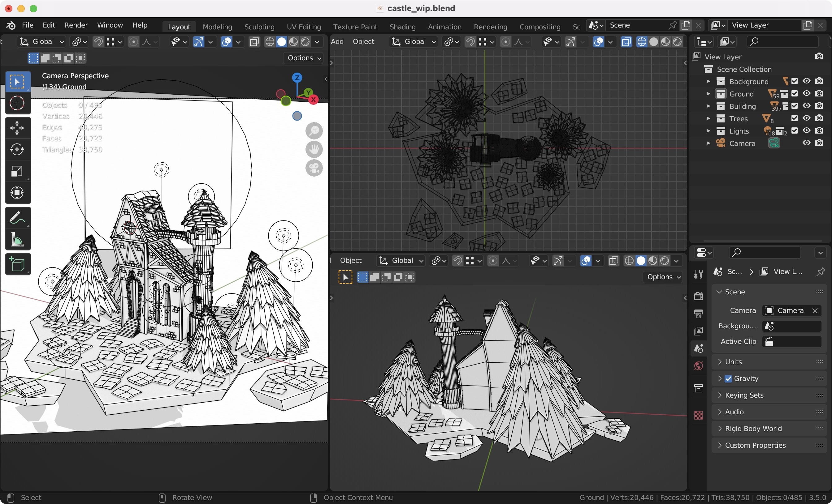Open the Global transform orientation dropdown

click(x=41, y=41)
